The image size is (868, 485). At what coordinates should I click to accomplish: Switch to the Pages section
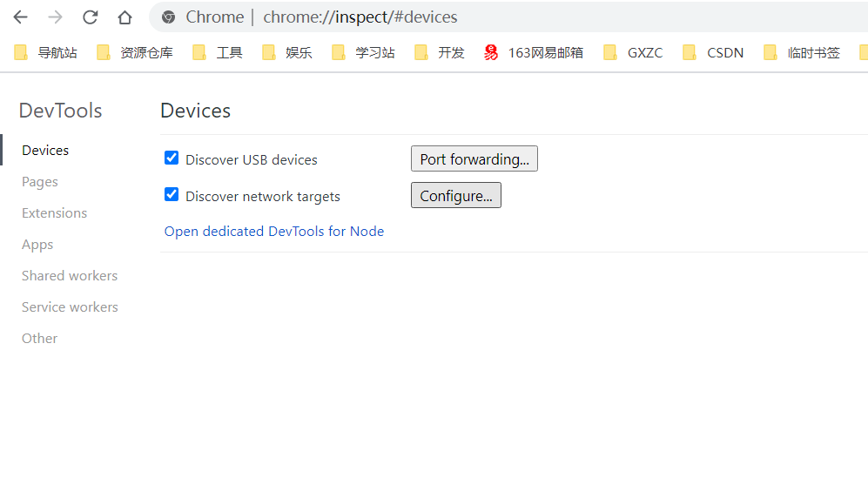[40, 182]
